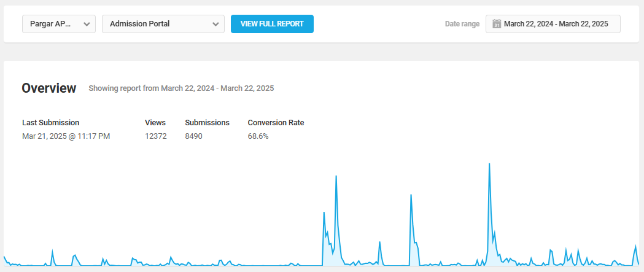Click the calendar icon in date range
The width and height of the screenshot is (644, 272).
[497, 24]
